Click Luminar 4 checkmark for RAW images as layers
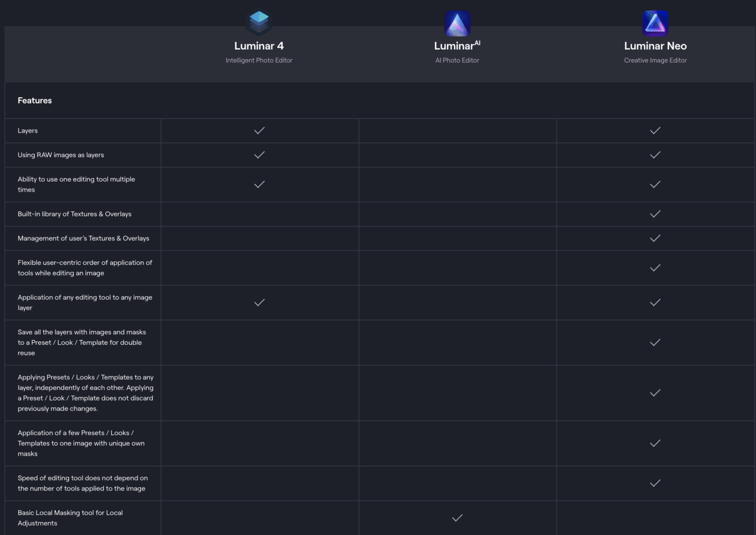Image resolution: width=756 pixels, height=535 pixels. tap(259, 155)
